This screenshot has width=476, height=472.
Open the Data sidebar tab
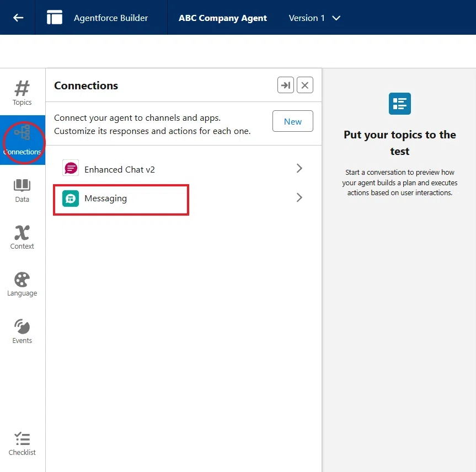click(22, 191)
